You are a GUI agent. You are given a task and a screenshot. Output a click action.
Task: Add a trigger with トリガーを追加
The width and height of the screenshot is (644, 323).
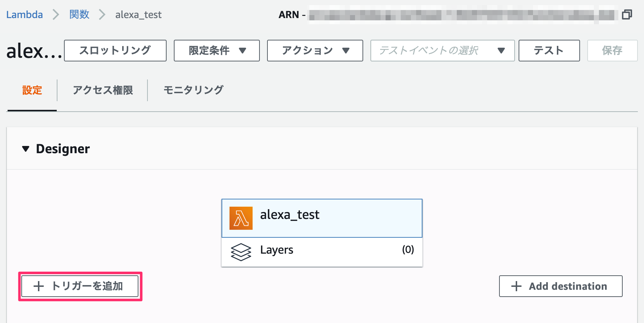point(80,286)
